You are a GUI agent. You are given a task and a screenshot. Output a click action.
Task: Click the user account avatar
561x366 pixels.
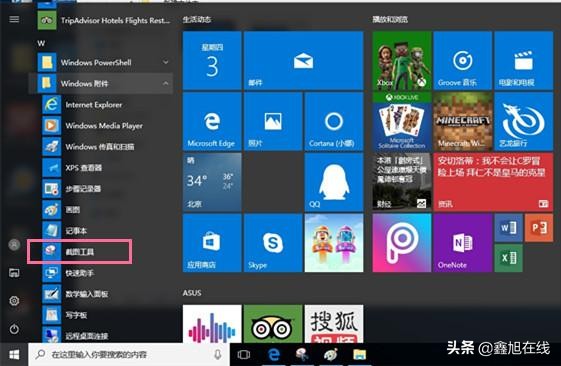pyautogui.click(x=14, y=245)
